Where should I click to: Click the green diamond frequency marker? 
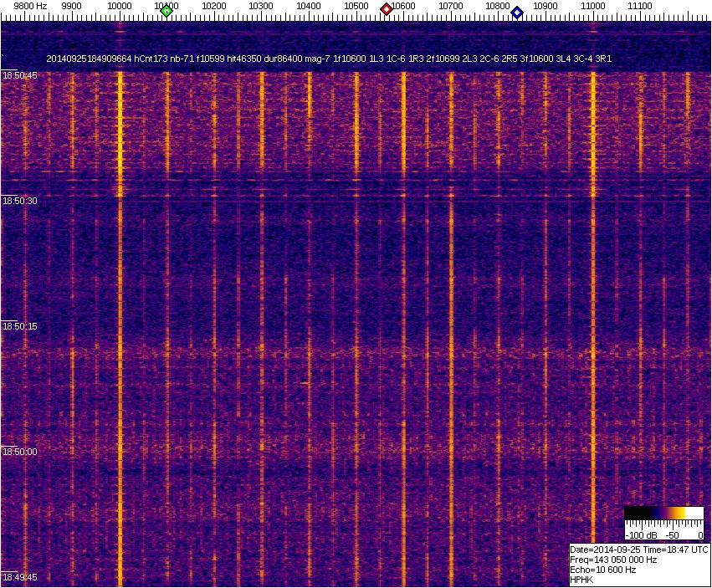[166, 11]
